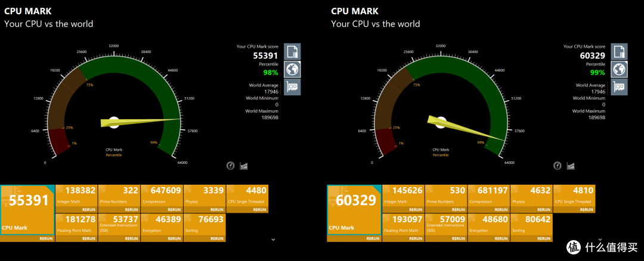Click RERUN under CPU Single Threaded 4810

587,210
